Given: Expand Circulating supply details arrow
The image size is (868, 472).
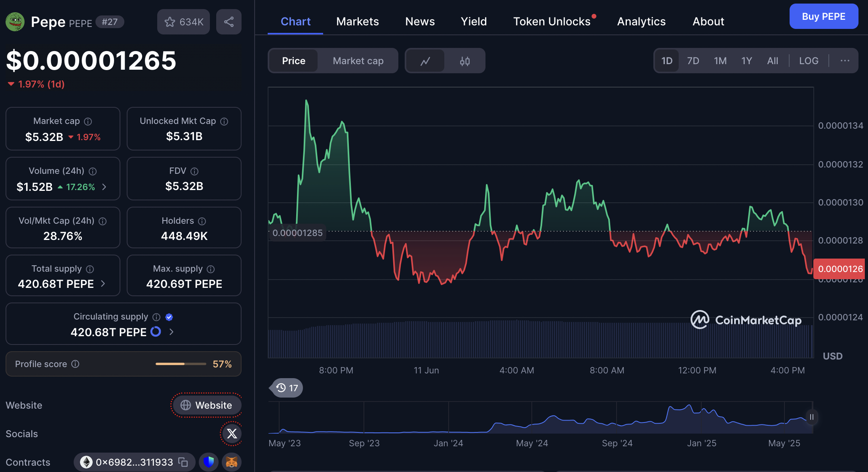Looking at the screenshot, I should click(x=171, y=332).
